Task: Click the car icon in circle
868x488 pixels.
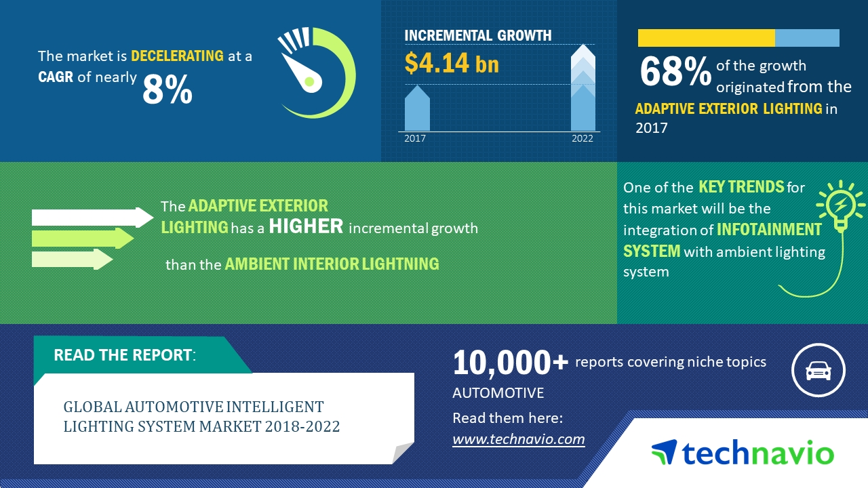Action: (818, 370)
